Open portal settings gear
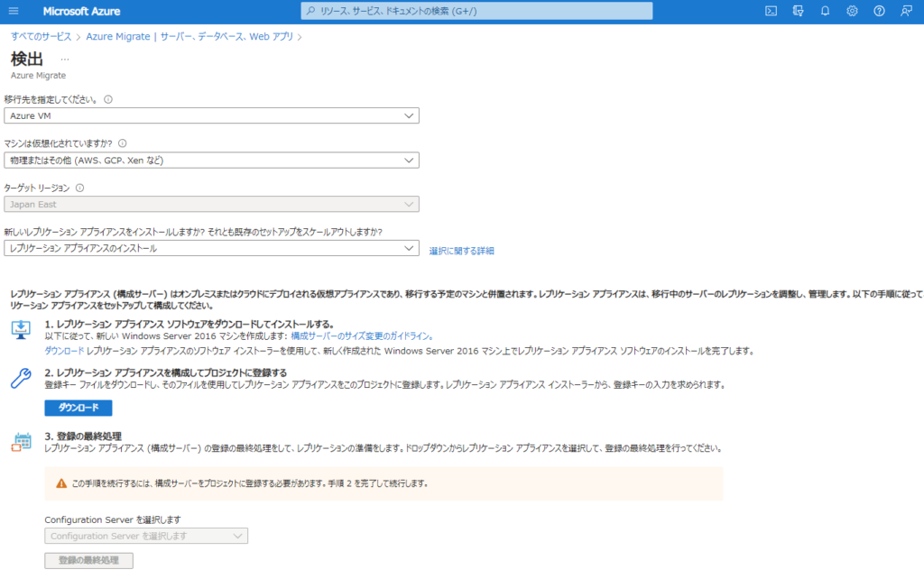 (852, 11)
